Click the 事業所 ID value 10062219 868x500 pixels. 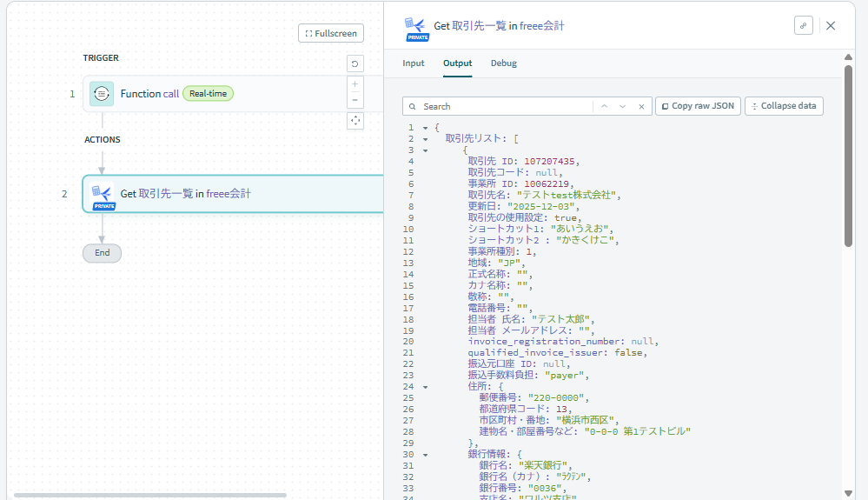547,183
